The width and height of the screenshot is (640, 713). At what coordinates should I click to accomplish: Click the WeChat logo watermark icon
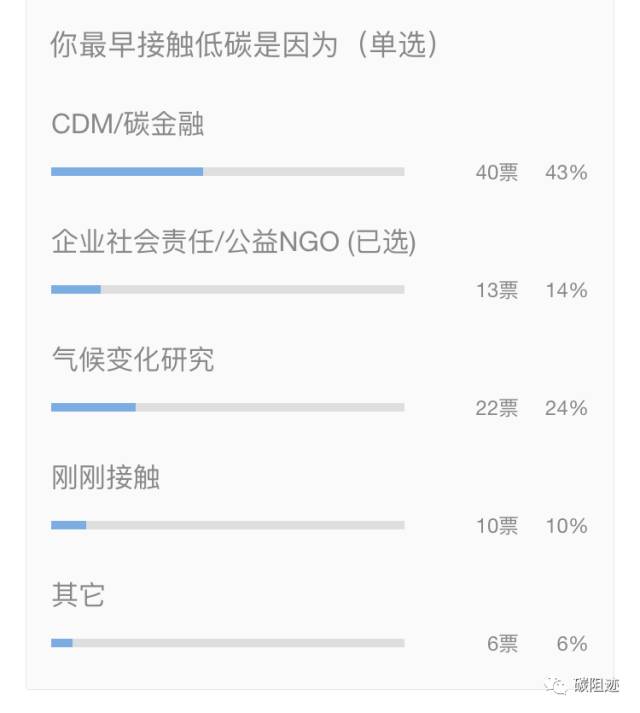pos(555,685)
